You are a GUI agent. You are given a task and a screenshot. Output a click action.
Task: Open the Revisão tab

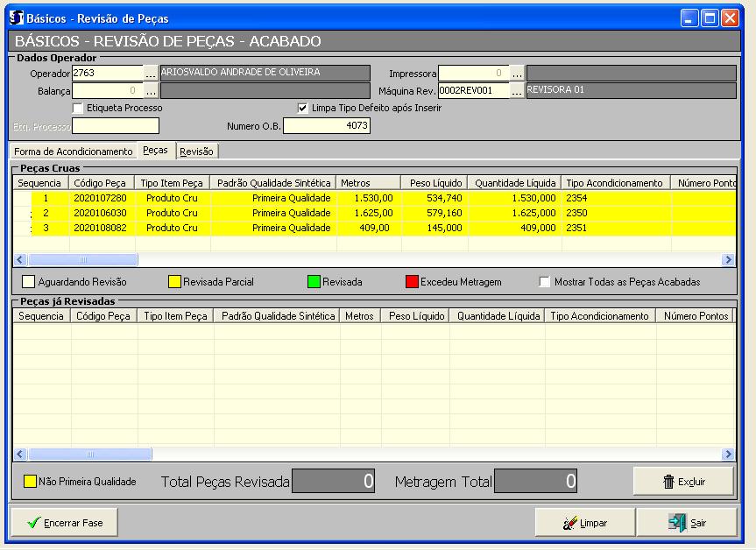[196, 152]
